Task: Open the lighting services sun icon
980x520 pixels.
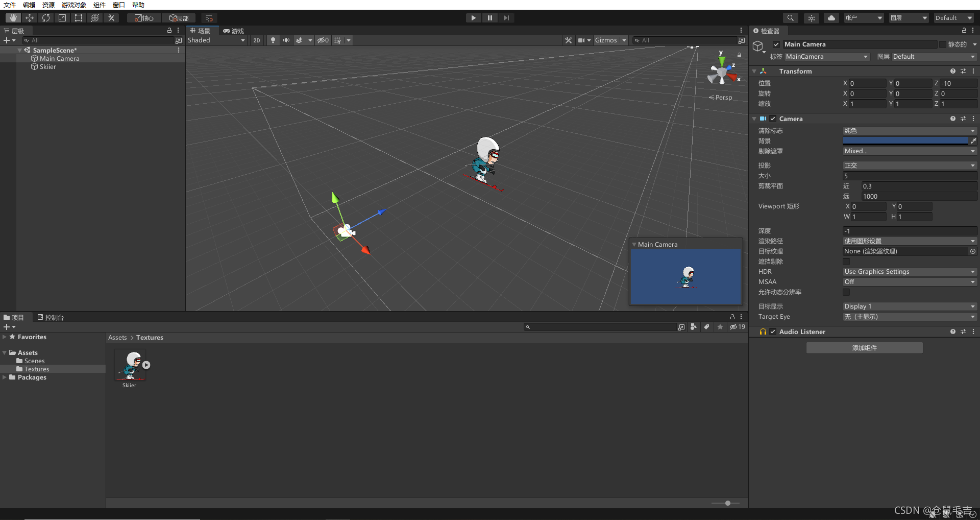Action: tap(811, 18)
